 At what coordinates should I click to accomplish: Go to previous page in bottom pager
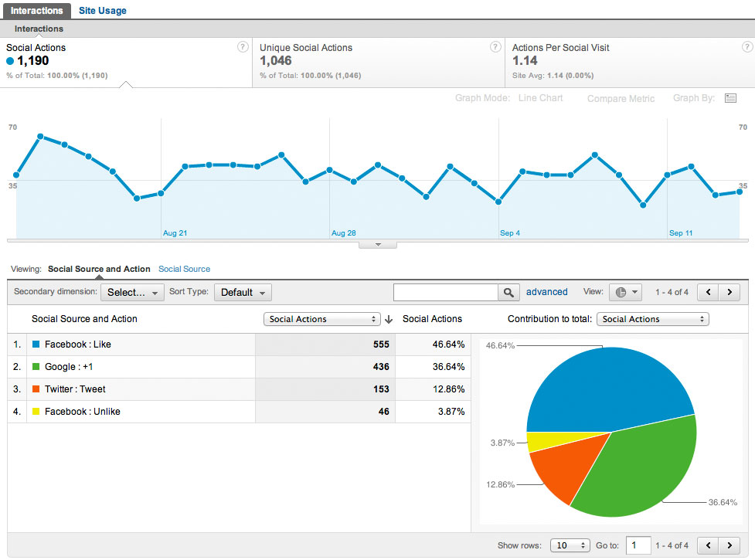point(709,545)
